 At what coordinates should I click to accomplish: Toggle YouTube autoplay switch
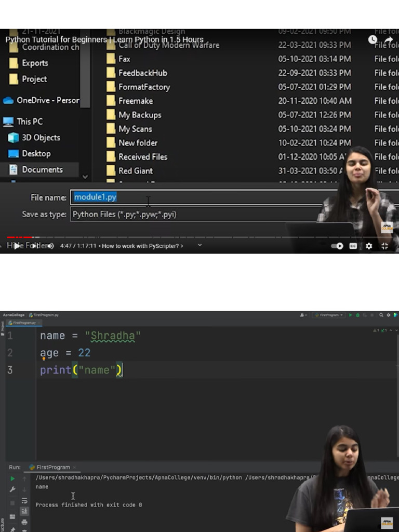coord(338,246)
